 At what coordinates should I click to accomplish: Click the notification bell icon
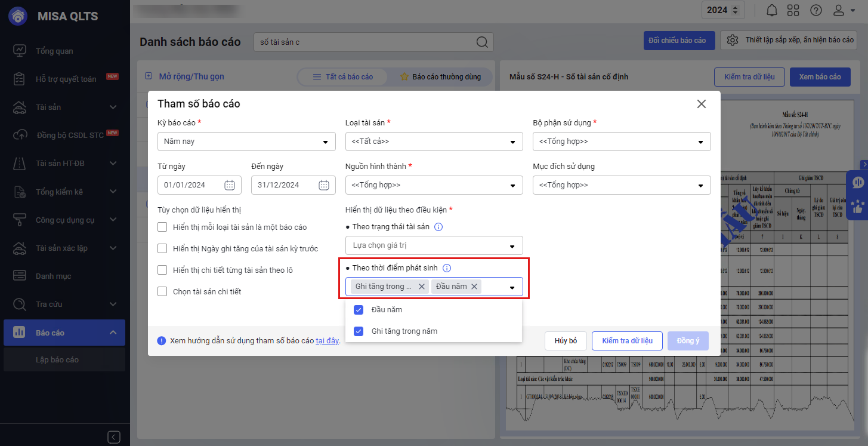point(772,10)
